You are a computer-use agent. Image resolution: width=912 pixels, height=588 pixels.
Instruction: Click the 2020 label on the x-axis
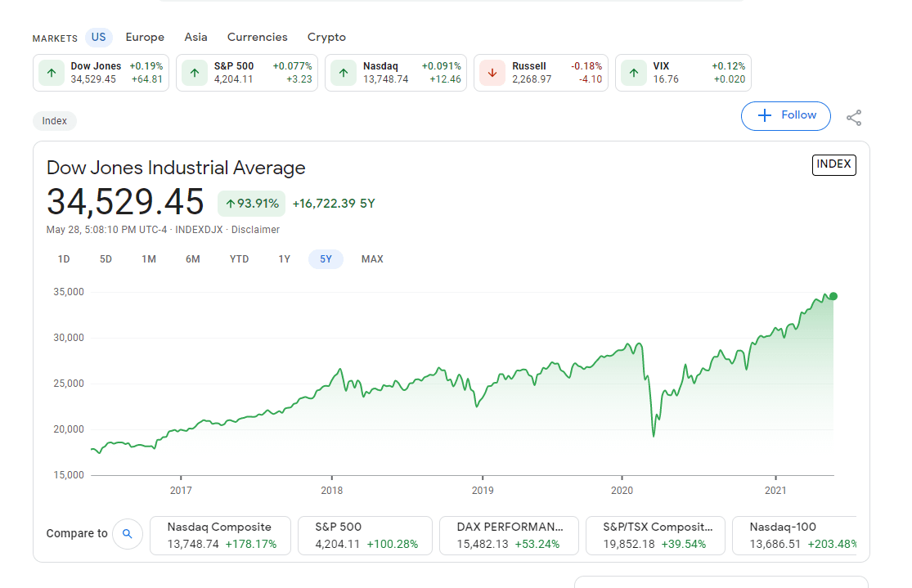[622, 491]
